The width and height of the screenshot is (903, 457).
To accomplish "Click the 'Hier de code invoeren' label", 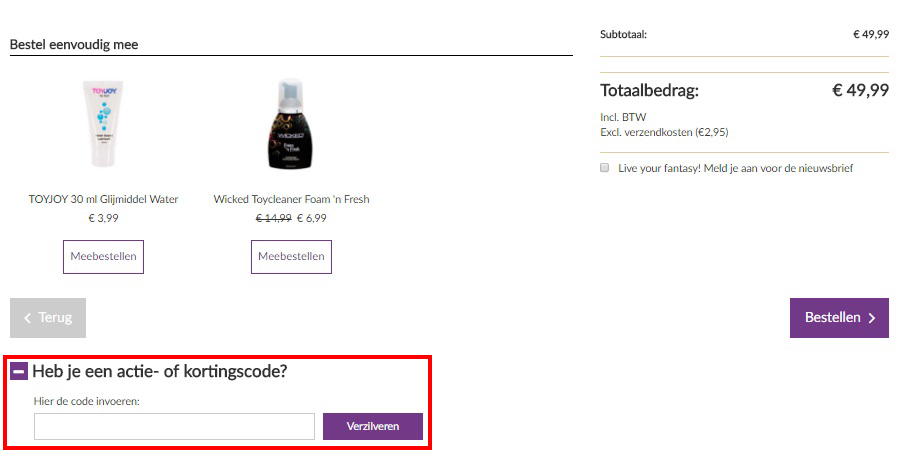I will (x=87, y=401).
